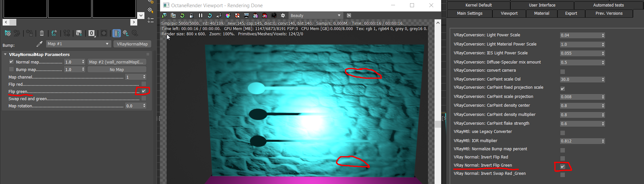Toggle the Normal map checkbox
The height and width of the screenshot is (184, 644).
point(11,62)
